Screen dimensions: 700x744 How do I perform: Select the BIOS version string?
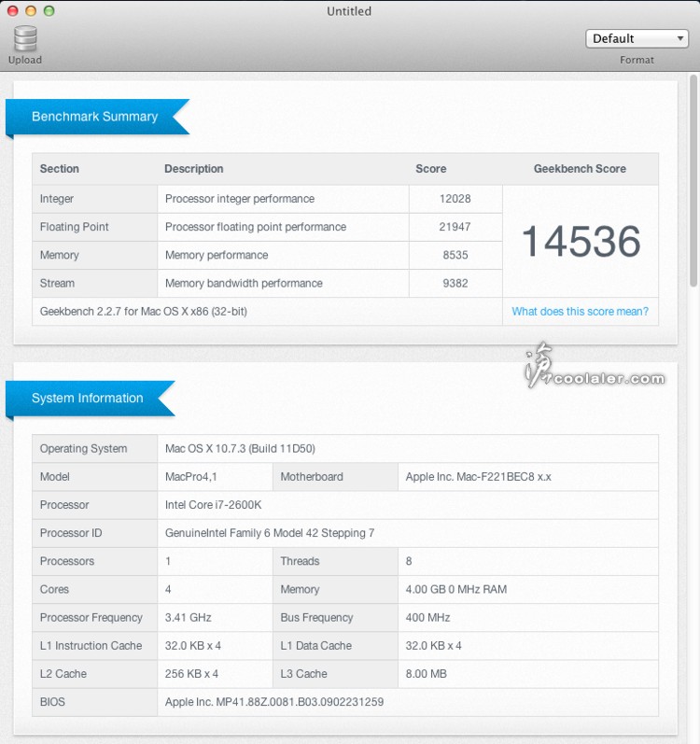pyautogui.click(x=274, y=702)
